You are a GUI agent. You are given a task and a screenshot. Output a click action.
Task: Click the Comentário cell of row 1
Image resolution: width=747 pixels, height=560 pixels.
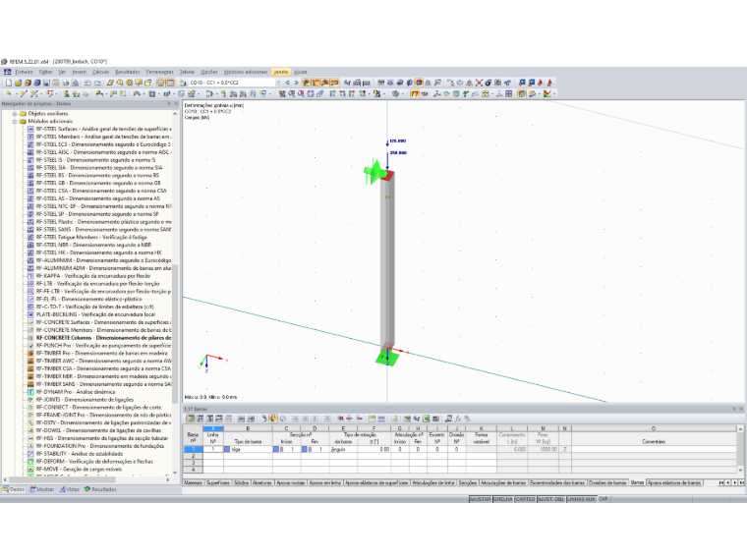coord(654,449)
